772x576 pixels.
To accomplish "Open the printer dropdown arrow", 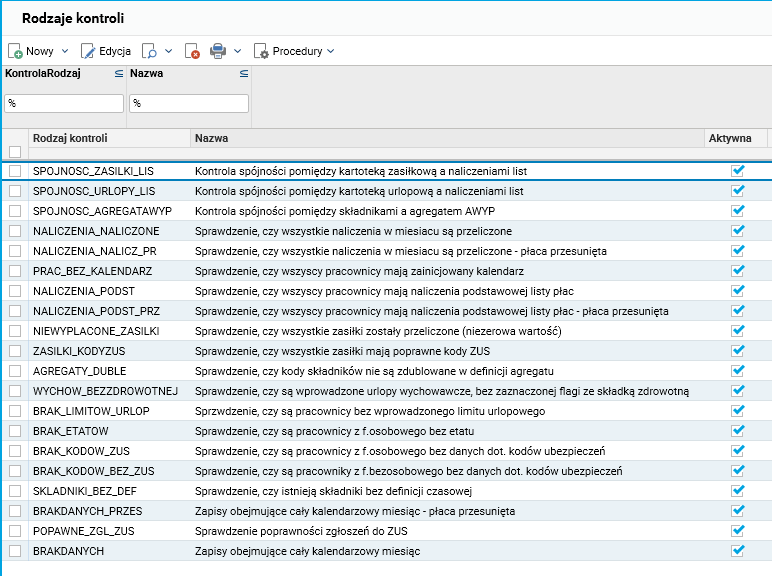I will (236, 51).
